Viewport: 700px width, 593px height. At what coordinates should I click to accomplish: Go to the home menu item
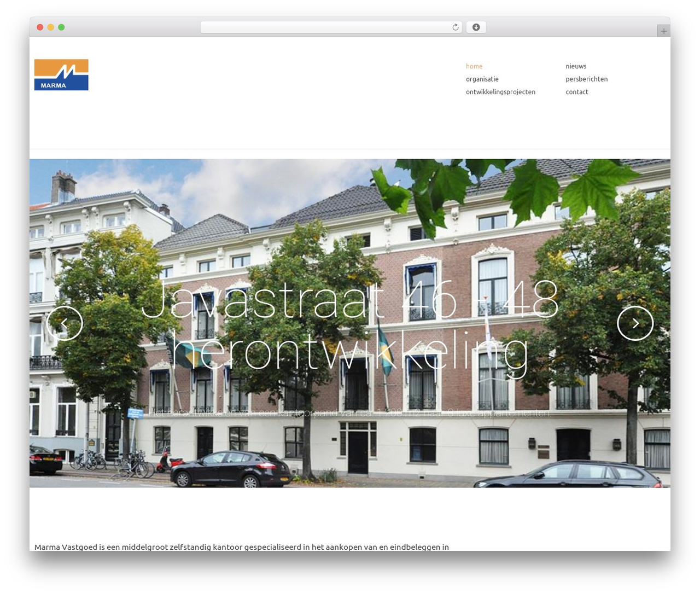[x=474, y=66]
